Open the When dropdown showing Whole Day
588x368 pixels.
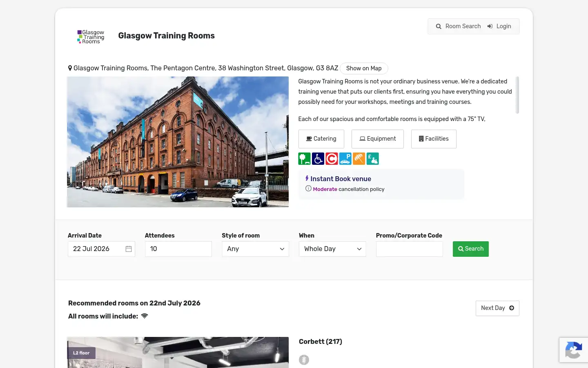tap(332, 249)
